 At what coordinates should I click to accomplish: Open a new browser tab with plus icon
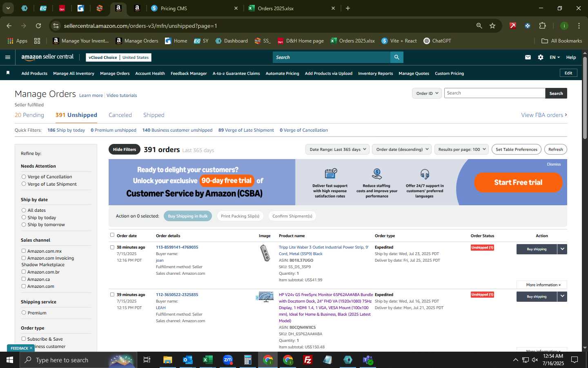pos(348,8)
